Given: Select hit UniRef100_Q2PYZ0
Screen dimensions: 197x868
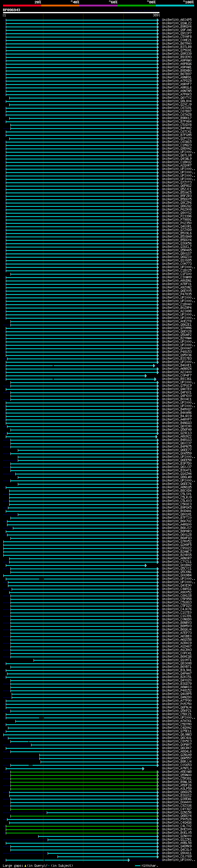Looking at the screenshot, I should coord(177,139).
